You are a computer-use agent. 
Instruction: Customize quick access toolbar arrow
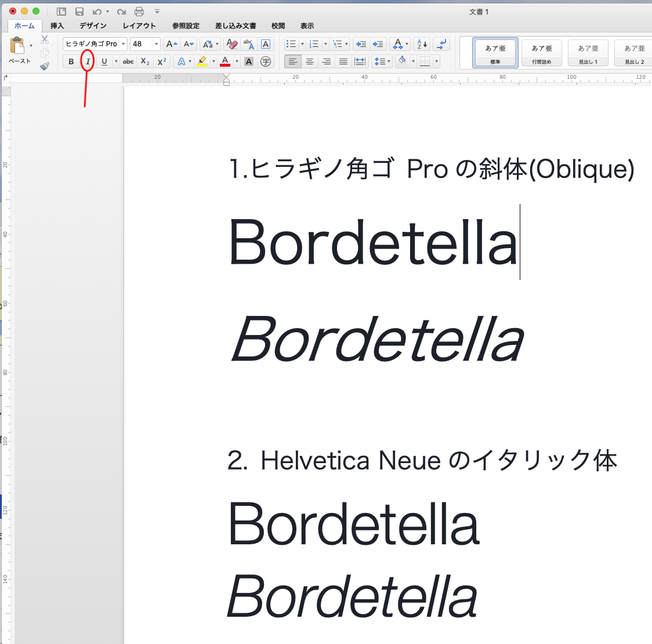click(x=157, y=12)
